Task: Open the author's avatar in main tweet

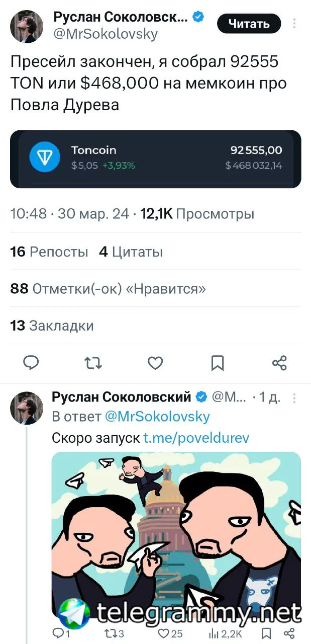Action: [27, 26]
